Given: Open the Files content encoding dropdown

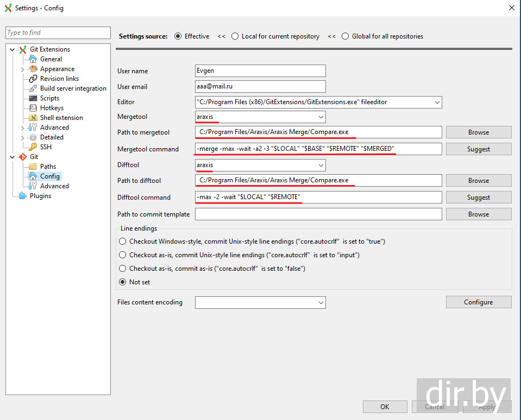Looking at the screenshot, I should point(321,302).
